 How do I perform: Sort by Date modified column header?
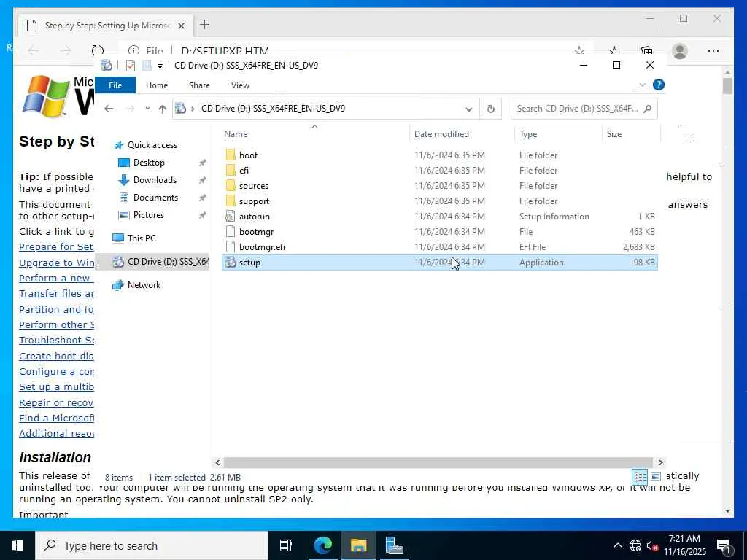pos(462,134)
